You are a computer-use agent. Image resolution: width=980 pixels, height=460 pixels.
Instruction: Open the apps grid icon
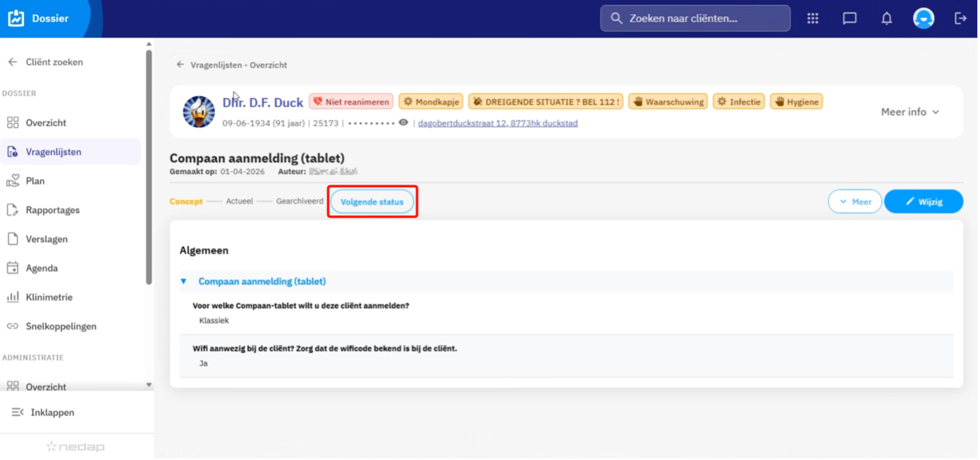coord(813,18)
